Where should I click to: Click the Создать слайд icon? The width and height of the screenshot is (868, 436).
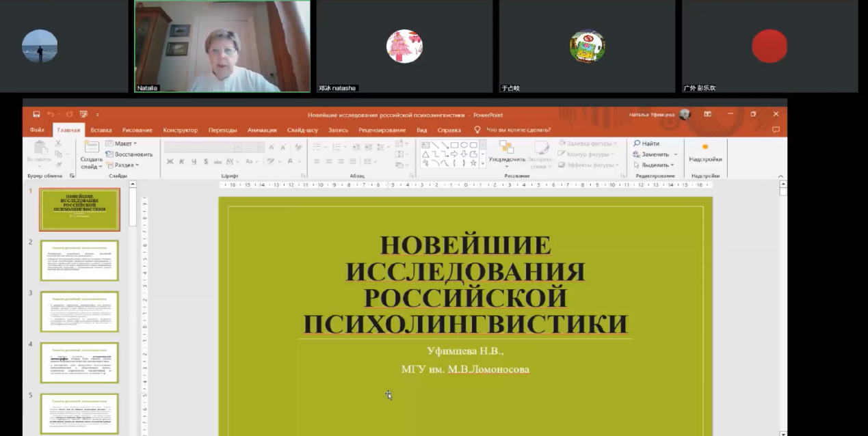[91, 148]
